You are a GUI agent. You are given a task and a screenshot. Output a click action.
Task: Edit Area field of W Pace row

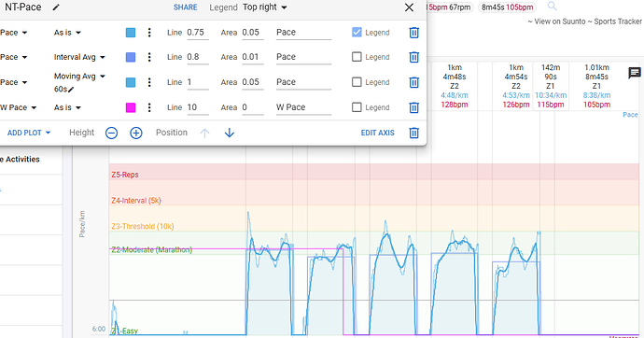click(252, 107)
